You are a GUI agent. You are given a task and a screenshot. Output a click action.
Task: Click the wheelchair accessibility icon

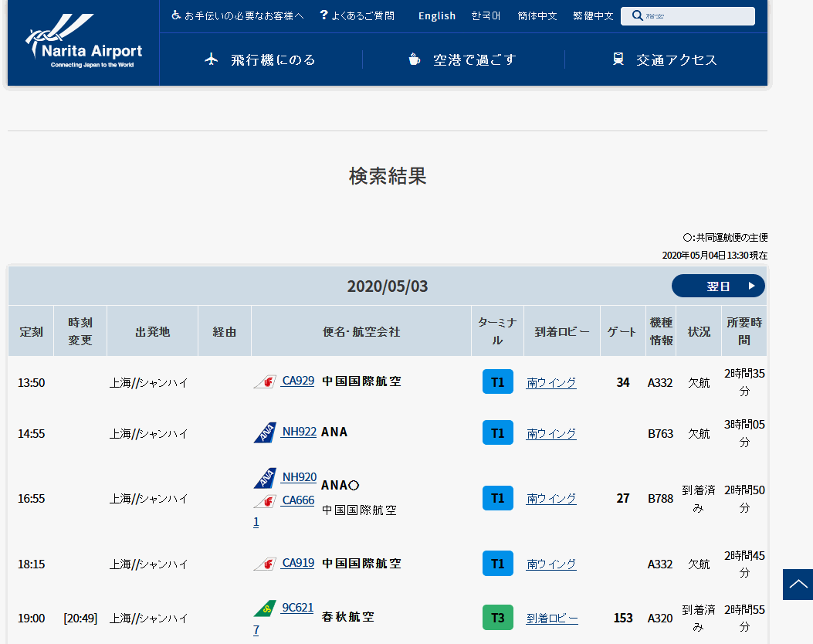pos(176,15)
